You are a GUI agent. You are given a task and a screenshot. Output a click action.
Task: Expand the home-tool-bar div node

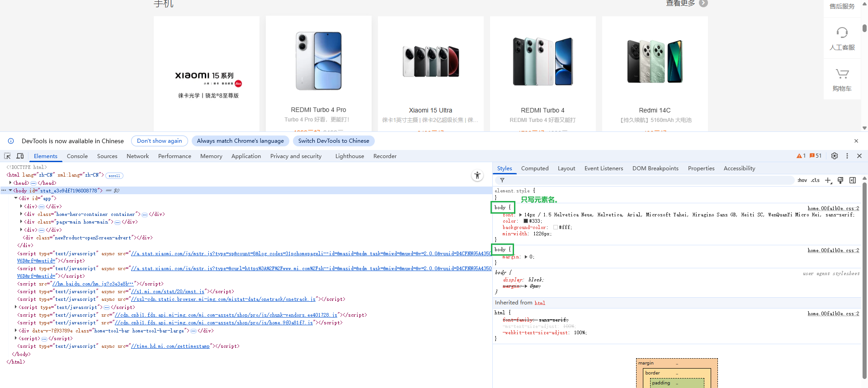coord(16,331)
